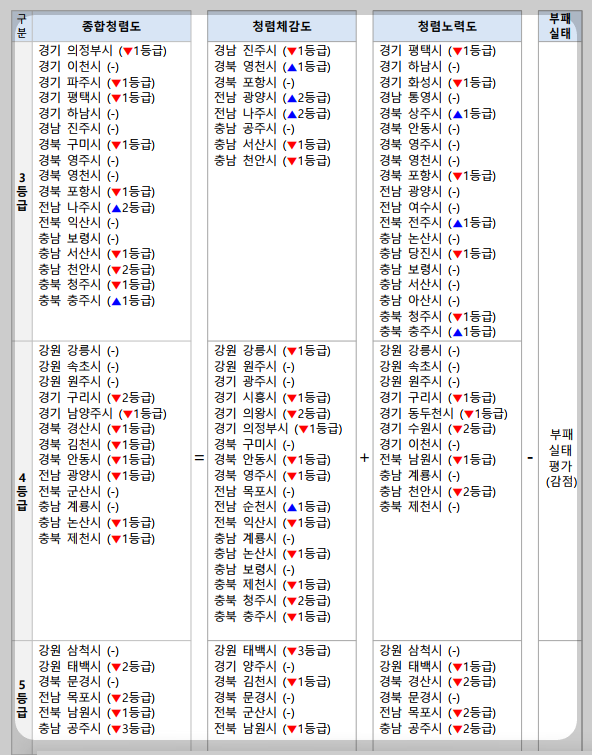This screenshot has height=755, width=592.
Task: Click 강원 삼척시 in 종합청렴도 5등급
Action: tap(79, 651)
